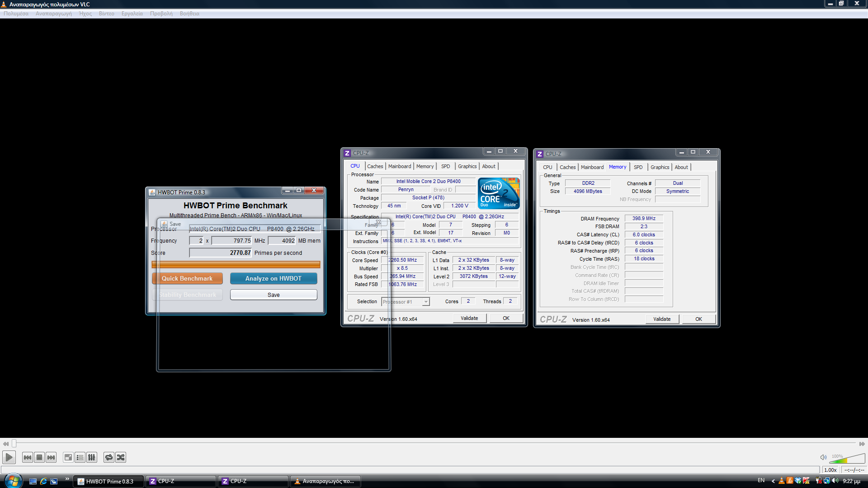868x488 pixels.
Task: Click OK in right CPU-Z window
Action: click(x=698, y=319)
